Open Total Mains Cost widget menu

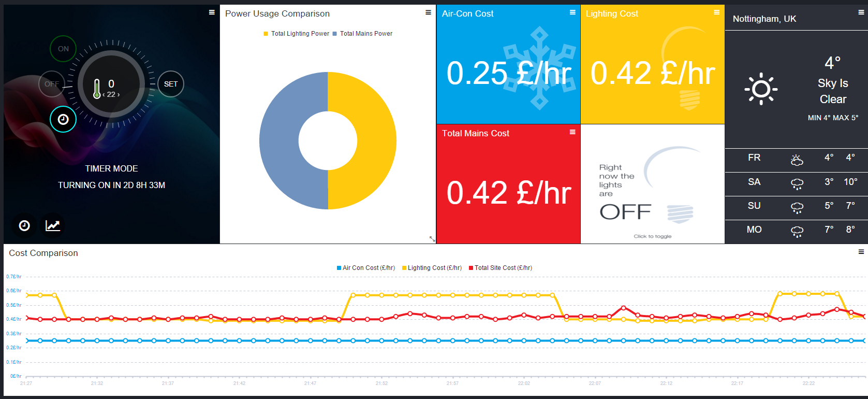click(x=572, y=132)
